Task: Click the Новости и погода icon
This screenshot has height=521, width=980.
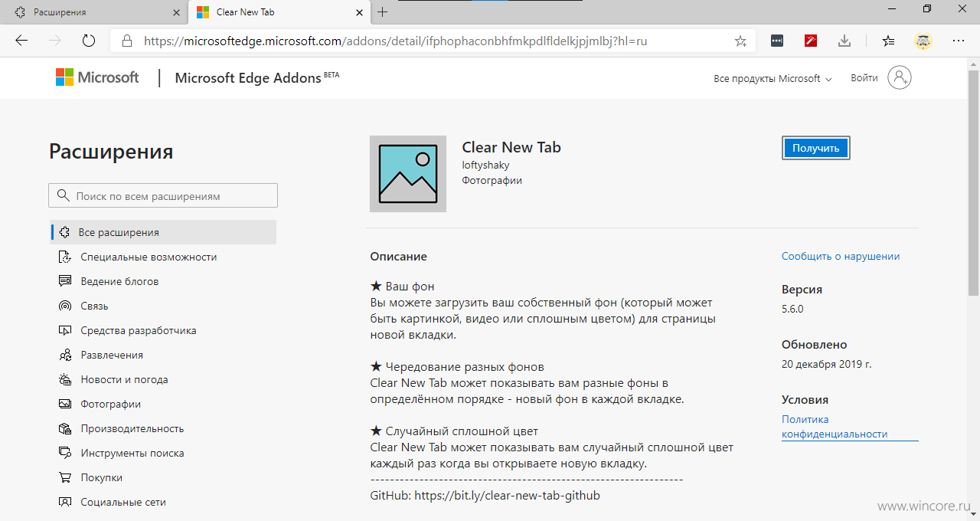Action: coord(65,379)
